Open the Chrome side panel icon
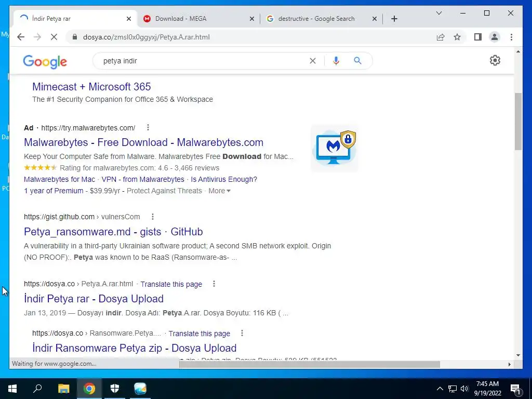 click(478, 37)
